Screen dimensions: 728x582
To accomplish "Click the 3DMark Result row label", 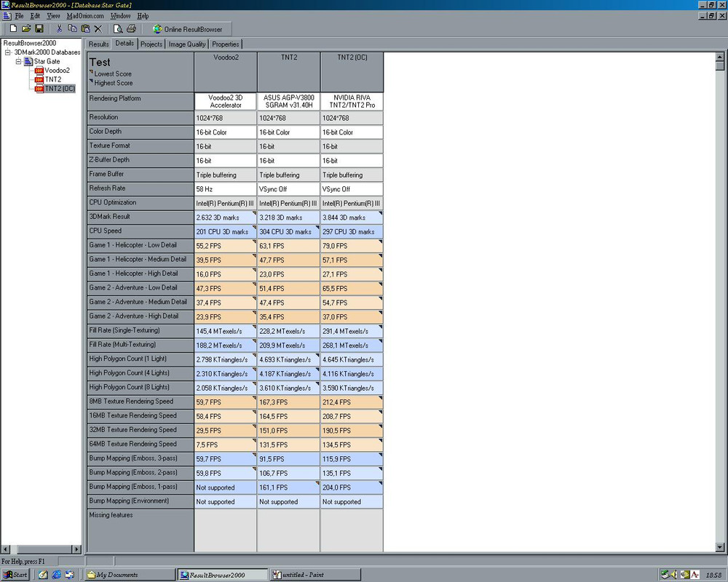I will 141,217.
